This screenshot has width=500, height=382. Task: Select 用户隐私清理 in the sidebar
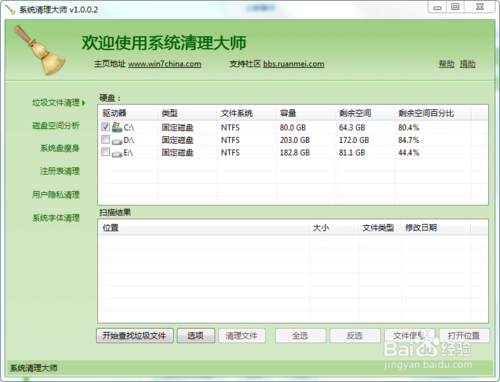56,194
